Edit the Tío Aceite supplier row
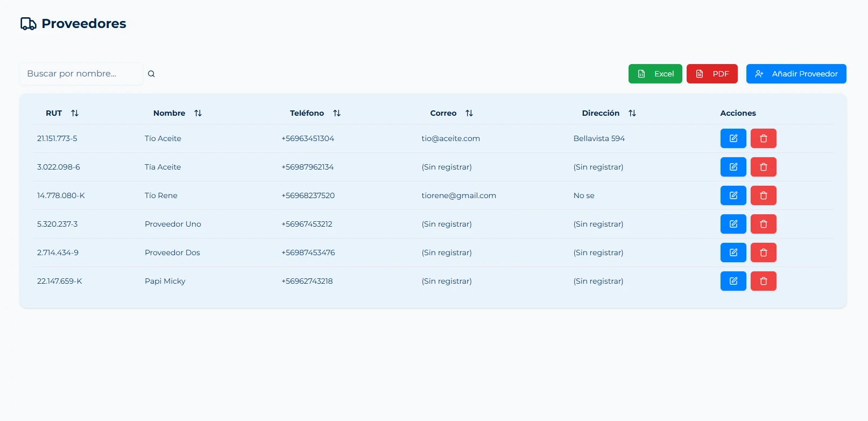 click(x=733, y=138)
